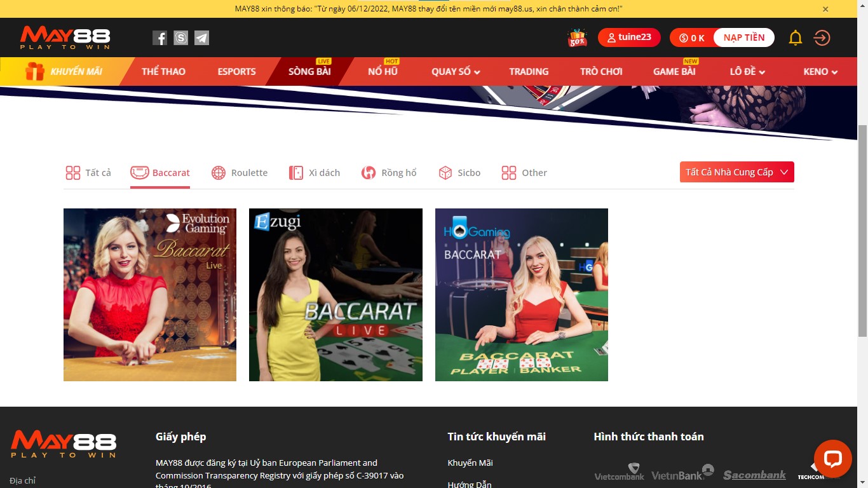This screenshot has width=868, height=488.
Task: Click the 50K gift promotion icon
Action: 577,38
